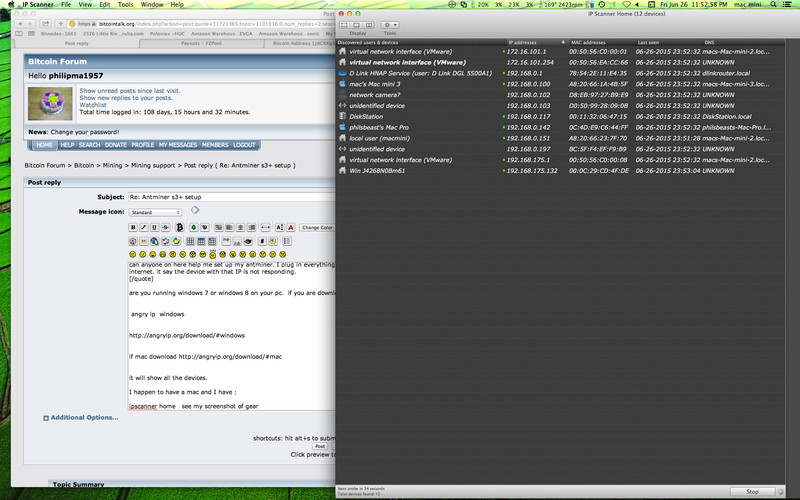The width and height of the screenshot is (800, 500).
Task: Click the first Display layout icon in IP Scanner
Action: click(x=344, y=25)
